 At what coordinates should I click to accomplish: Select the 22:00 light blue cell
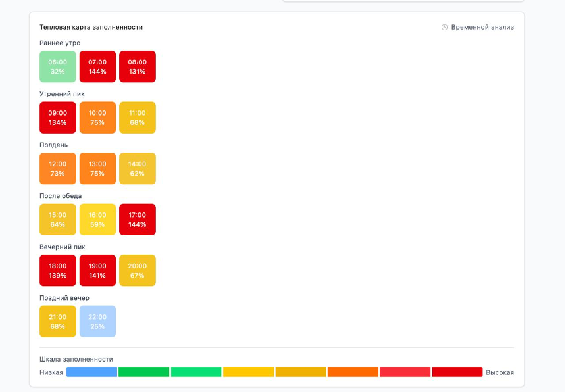97,322
